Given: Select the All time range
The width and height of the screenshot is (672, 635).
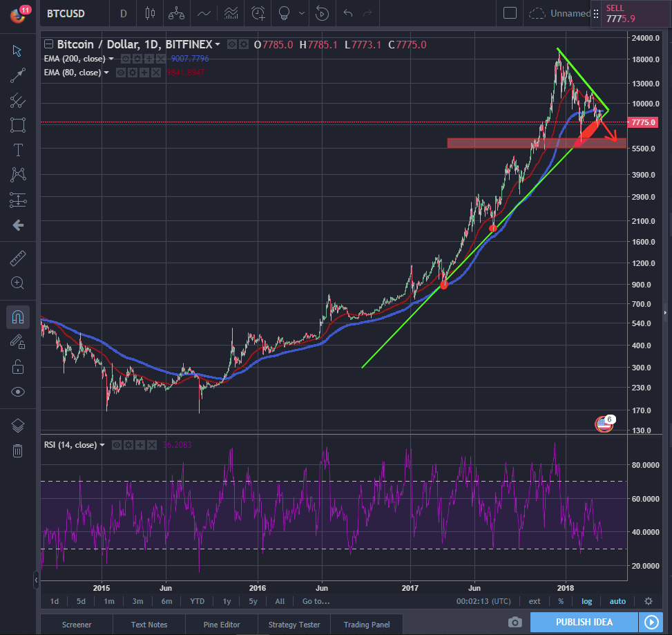Looking at the screenshot, I should click(x=280, y=601).
